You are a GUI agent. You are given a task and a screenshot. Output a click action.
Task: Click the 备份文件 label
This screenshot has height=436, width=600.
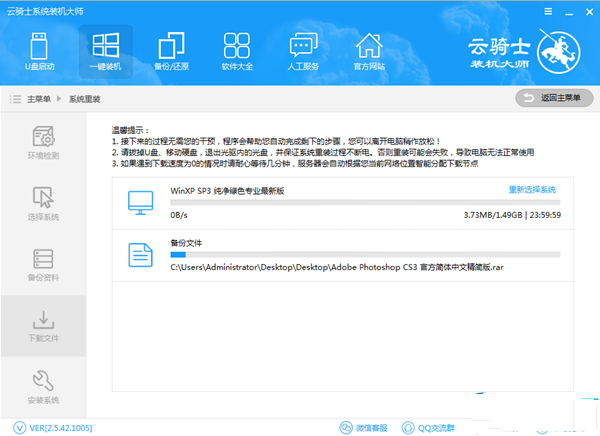pyautogui.click(x=186, y=243)
